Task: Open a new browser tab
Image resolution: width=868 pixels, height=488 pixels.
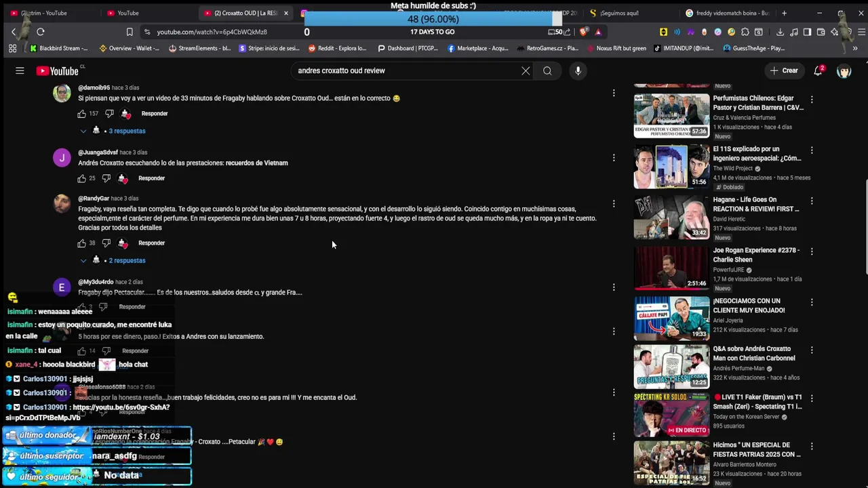Action: pyautogui.click(x=784, y=13)
